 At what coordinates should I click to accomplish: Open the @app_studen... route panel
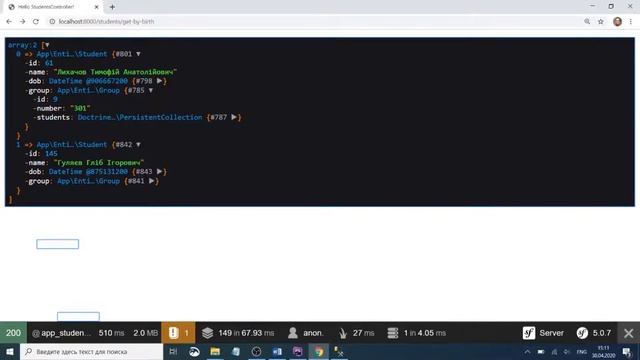(61, 333)
